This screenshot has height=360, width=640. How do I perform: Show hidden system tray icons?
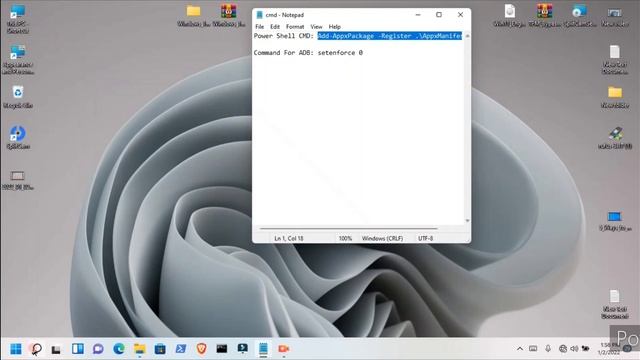click(520, 349)
